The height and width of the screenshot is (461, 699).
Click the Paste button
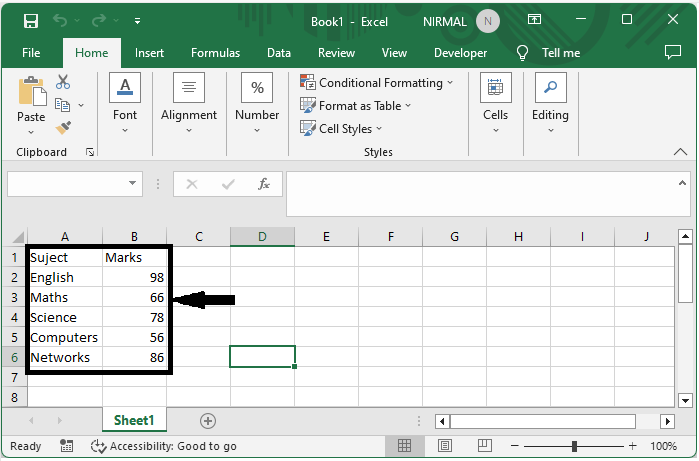pyautogui.click(x=31, y=103)
